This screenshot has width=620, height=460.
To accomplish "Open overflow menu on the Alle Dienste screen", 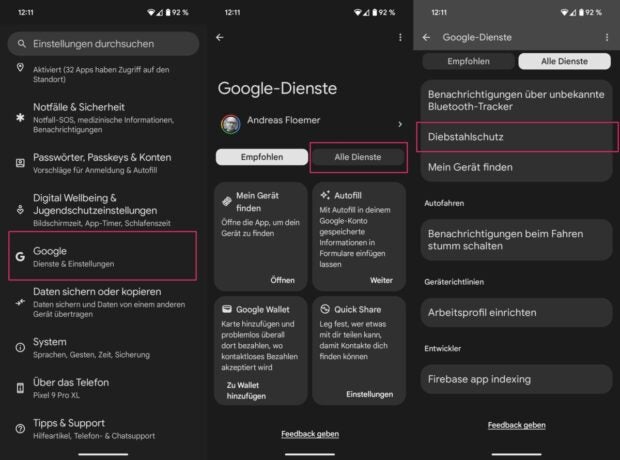I will 607,37.
